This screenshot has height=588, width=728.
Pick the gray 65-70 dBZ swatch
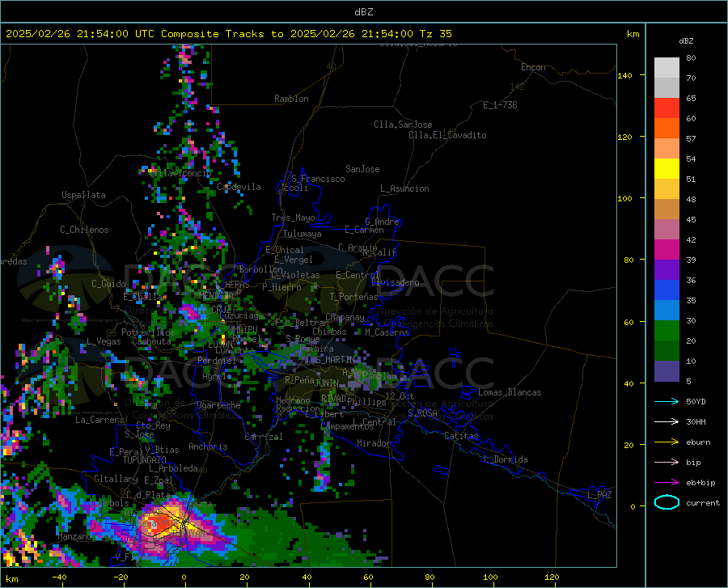pos(667,87)
